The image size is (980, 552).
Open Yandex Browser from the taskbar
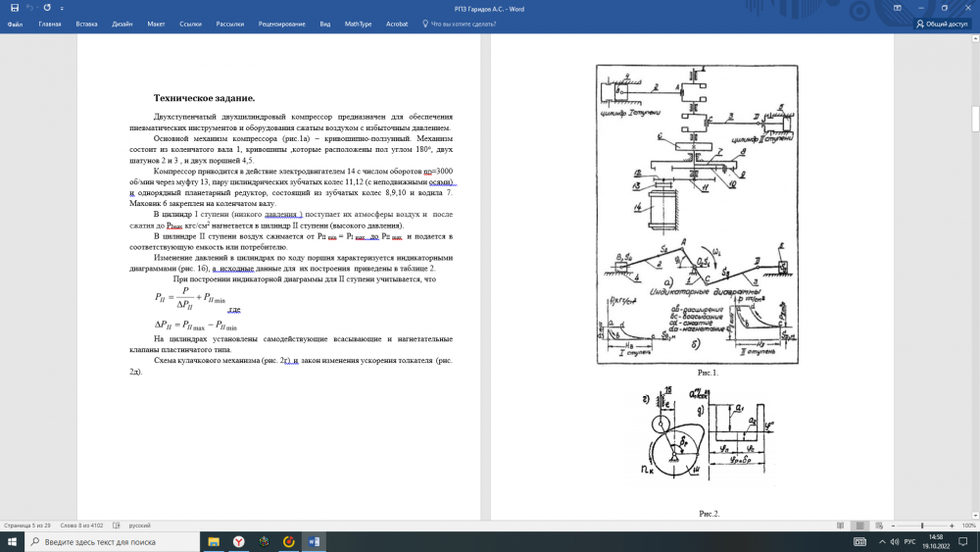tap(239, 541)
